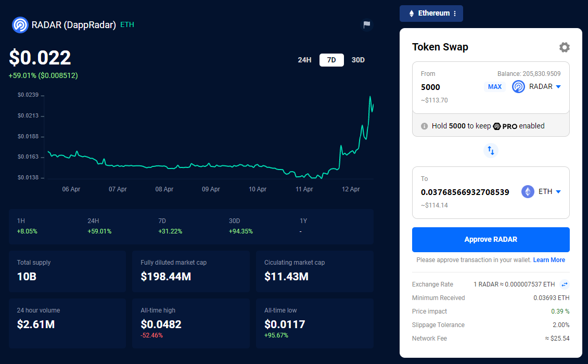Click Circulating market cap $11.43M
The height and width of the screenshot is (364, 588).
pos(286,277)
